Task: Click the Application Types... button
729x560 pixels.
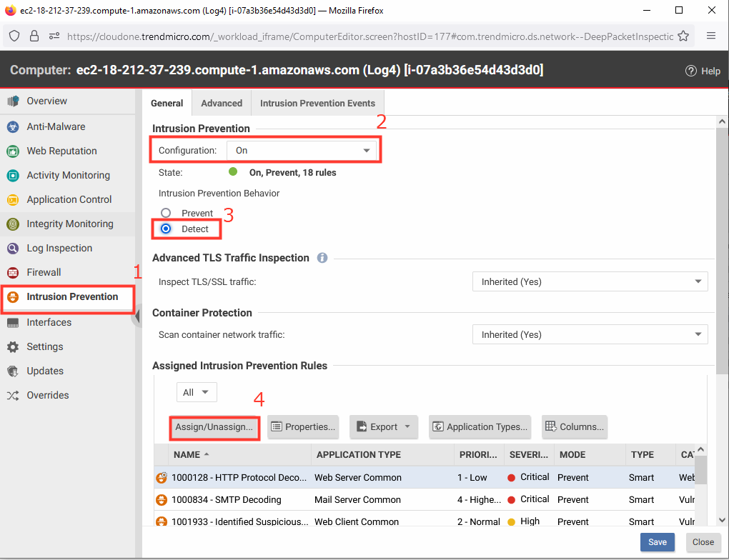Action: [480, 426]
